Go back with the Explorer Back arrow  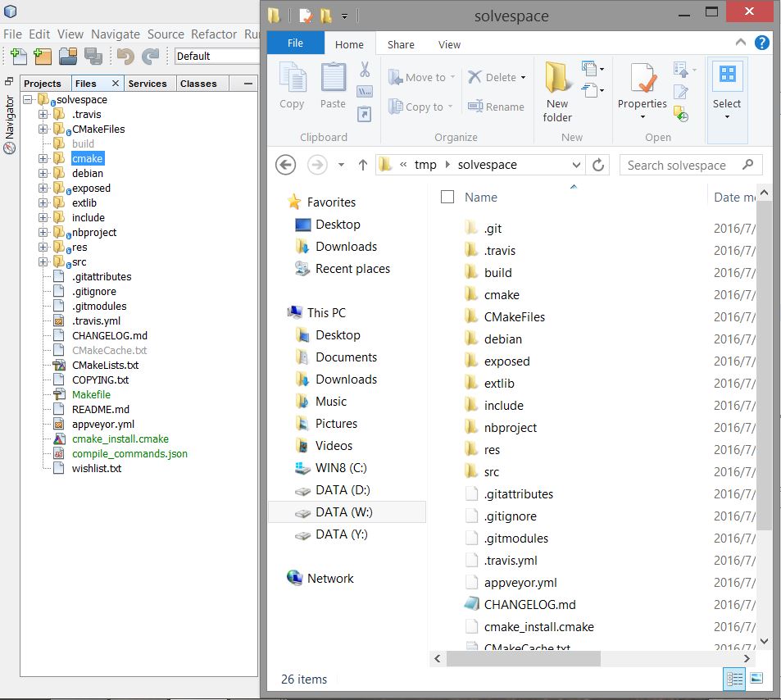285,165
